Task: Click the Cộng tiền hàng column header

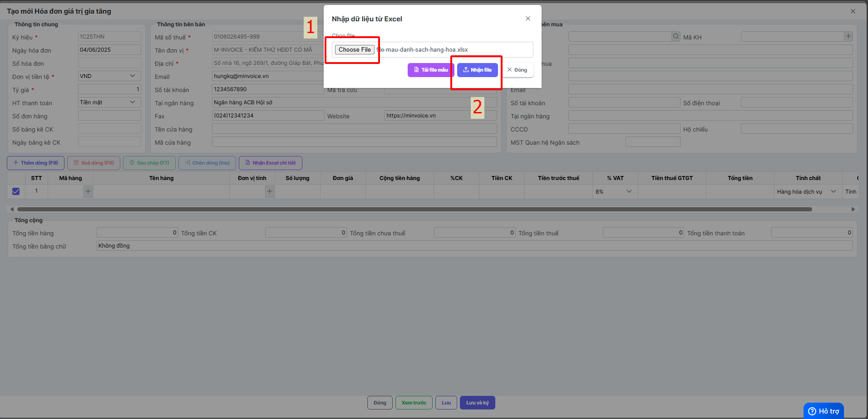Action: click(399, 178)
